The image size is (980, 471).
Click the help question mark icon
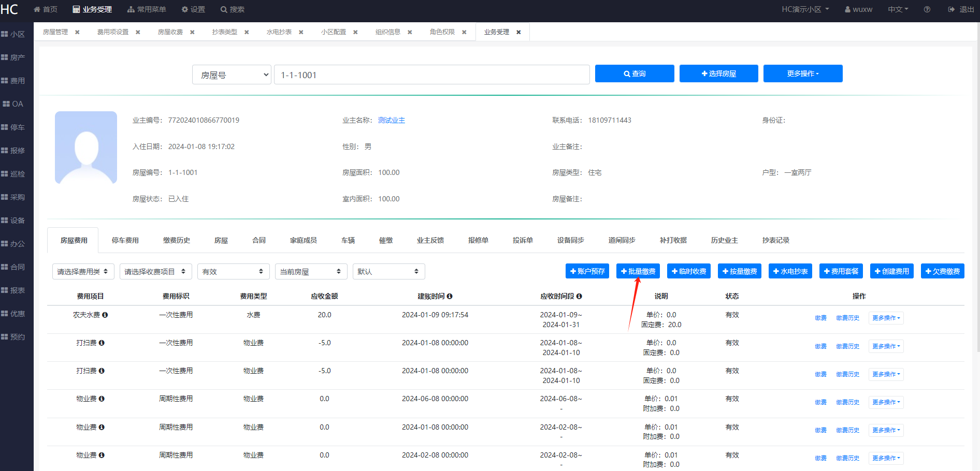927,9
